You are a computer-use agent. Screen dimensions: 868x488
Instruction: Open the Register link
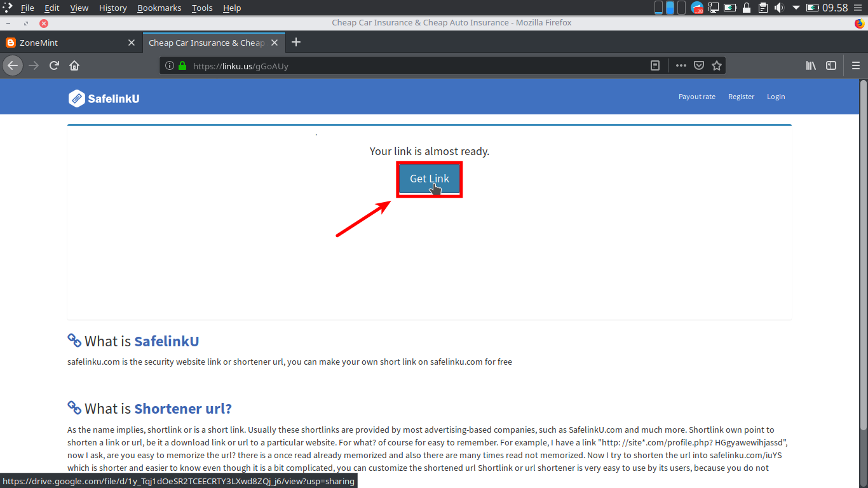[x=741, y=97]
